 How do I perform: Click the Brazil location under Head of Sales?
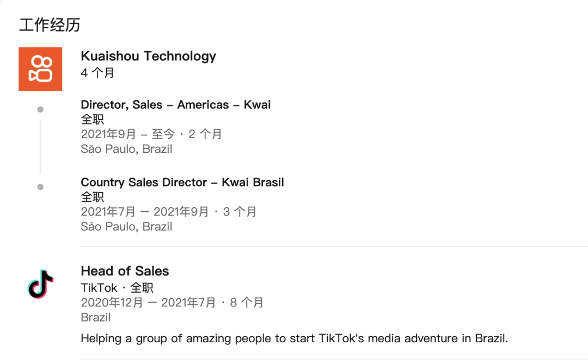coord(96,317)
